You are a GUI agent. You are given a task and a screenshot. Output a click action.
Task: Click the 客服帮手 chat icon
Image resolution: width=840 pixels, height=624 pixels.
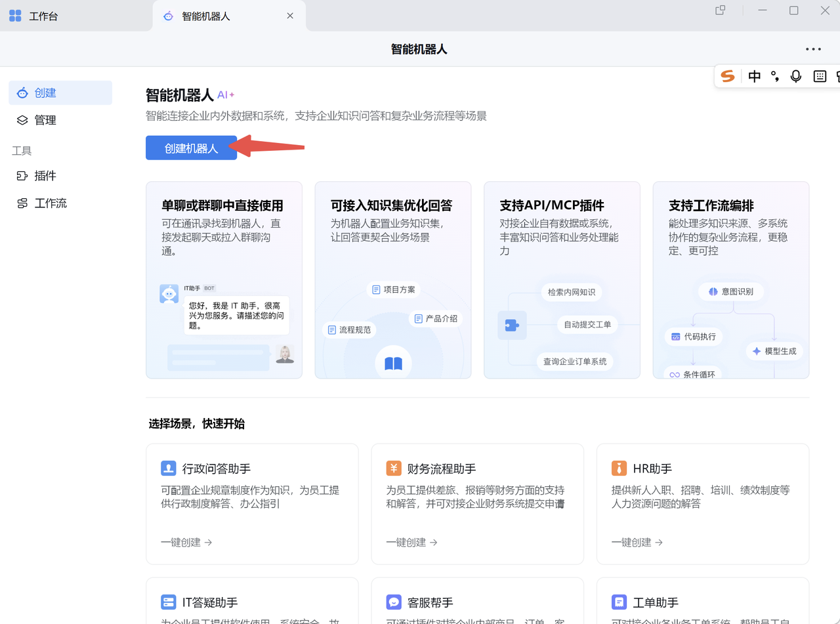point(394,602)
